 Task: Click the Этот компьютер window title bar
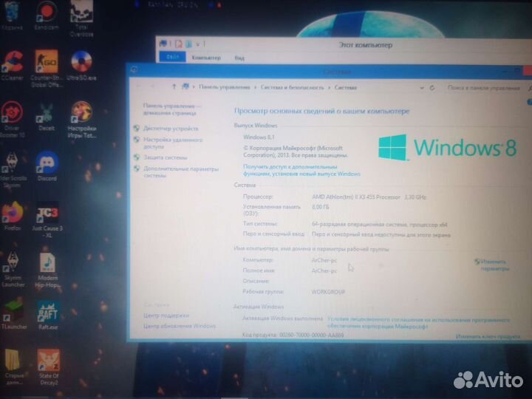[366, 44]
